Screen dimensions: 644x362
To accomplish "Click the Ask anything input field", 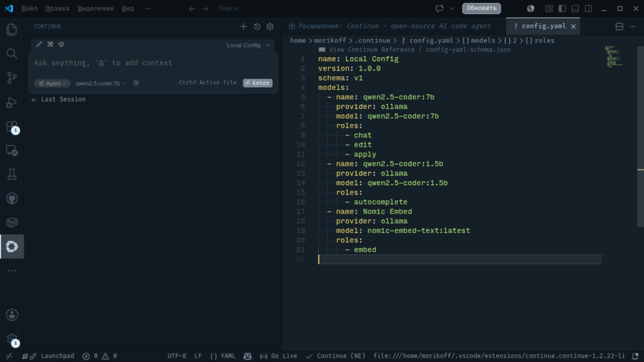I will (153, 63).
